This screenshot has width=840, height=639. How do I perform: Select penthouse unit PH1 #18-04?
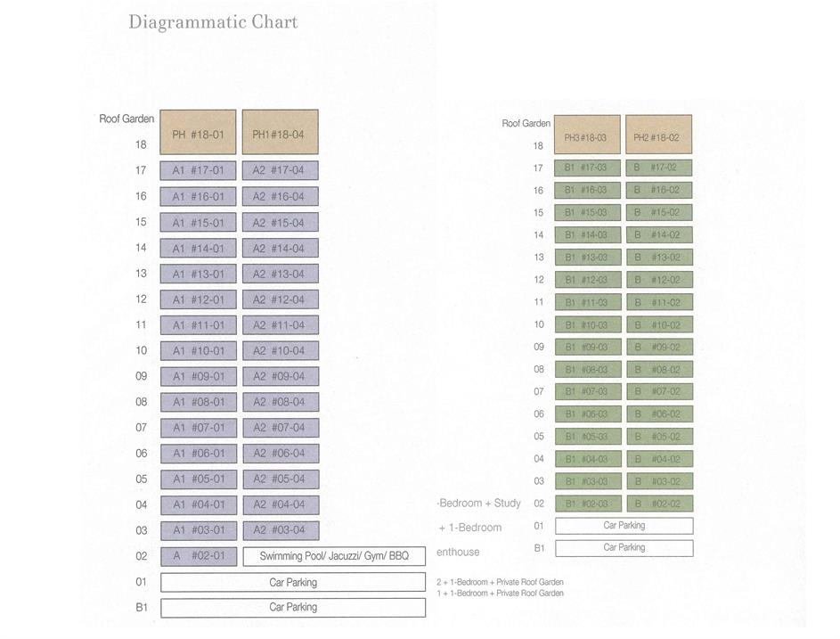click(x=280, y=133)
